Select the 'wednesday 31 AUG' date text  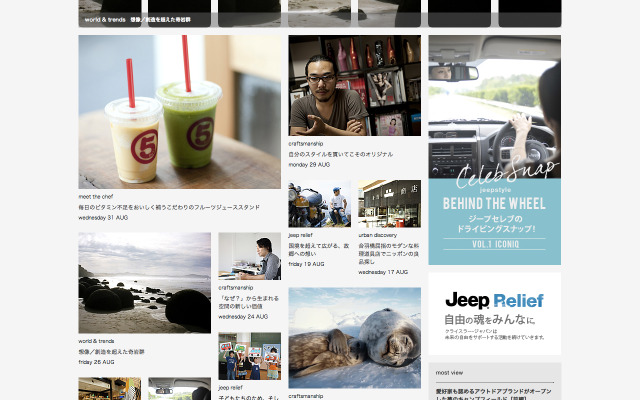click(x=103, y=218)
